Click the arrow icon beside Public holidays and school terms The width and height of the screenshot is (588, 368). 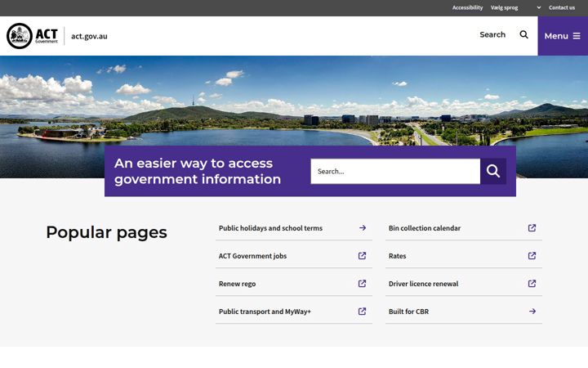tap(363, 228)
